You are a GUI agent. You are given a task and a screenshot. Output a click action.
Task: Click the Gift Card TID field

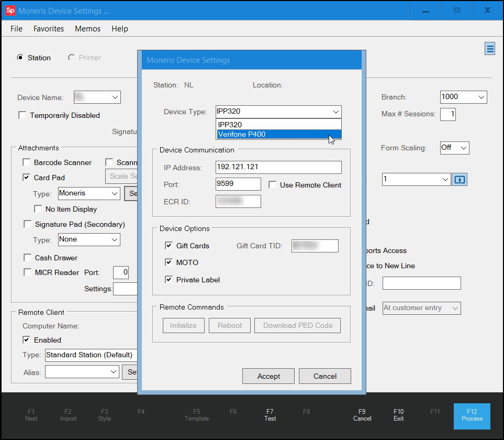[315, 246]
